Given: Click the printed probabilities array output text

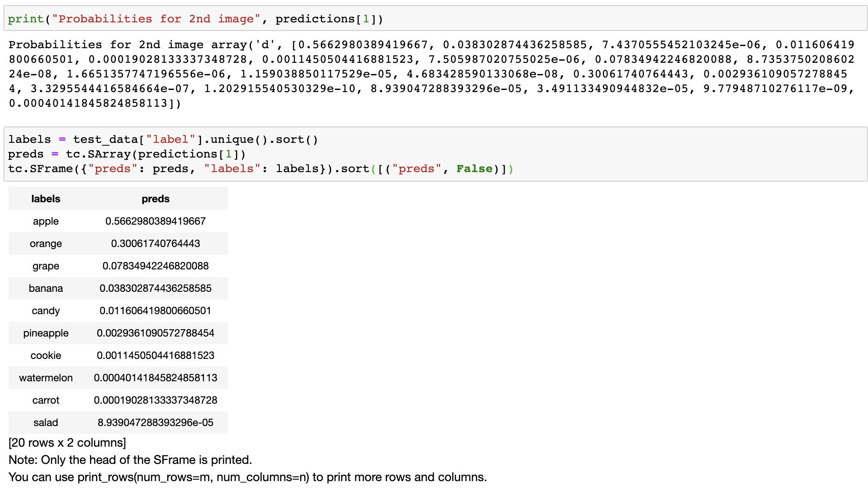Looking at the screenshot, I should tap(431, 74).
